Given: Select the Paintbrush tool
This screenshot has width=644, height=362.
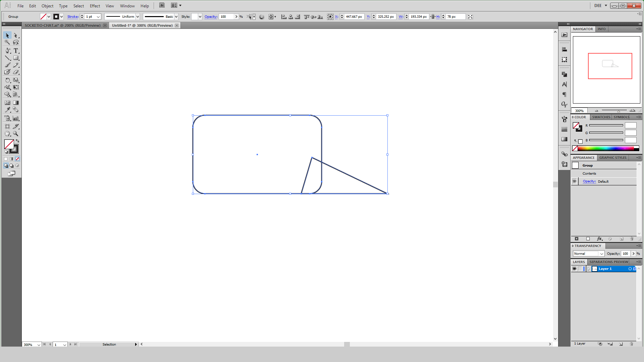Looking at the screenshot, I should click(7, 65).
